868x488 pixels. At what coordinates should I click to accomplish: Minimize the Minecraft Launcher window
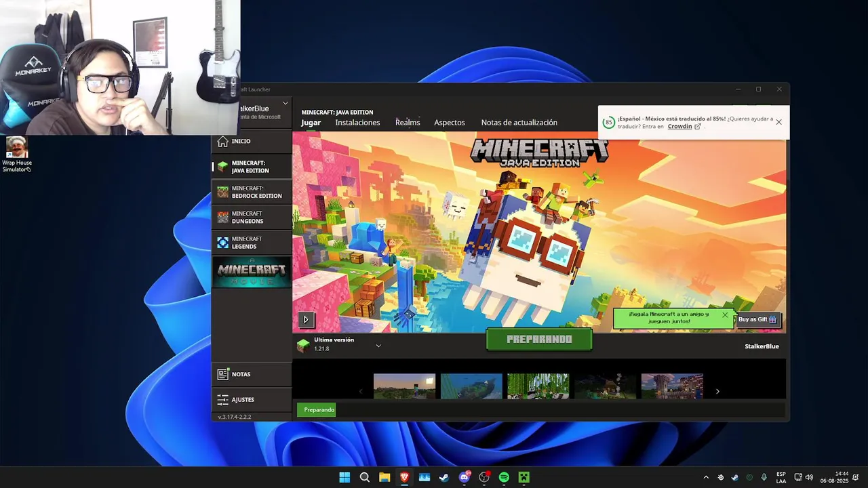(x=738, y=89)
